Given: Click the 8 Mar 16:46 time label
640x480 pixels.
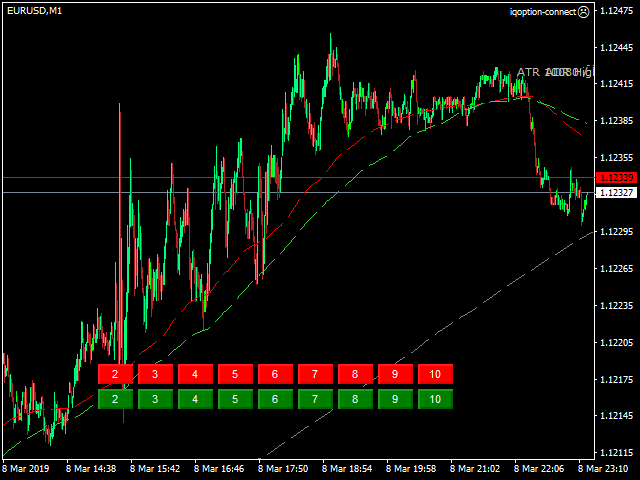Looking at the screenshot, I should point(219,469).
